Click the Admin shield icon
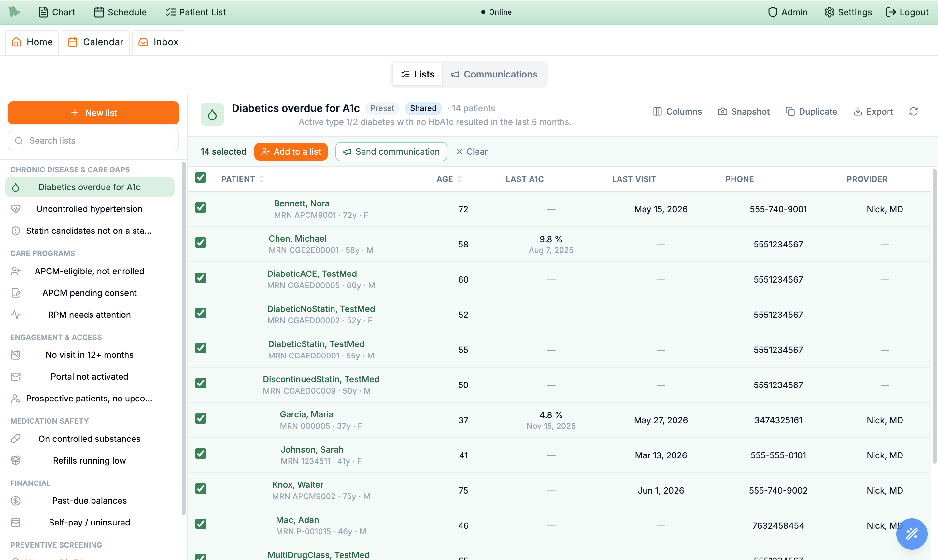Screen dimensions: 938x560 coord(772,12)
